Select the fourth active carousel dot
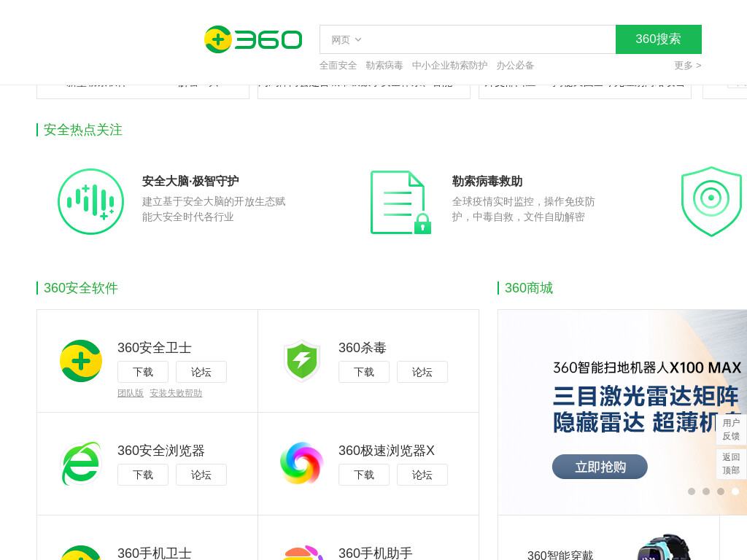747x560 pixels. click(735, 491)
